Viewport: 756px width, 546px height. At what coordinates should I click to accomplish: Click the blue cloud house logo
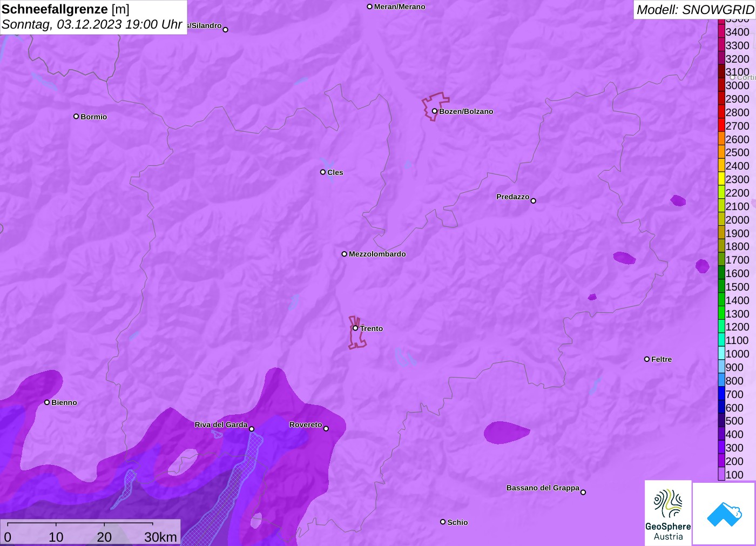click(x=724, y=514)
